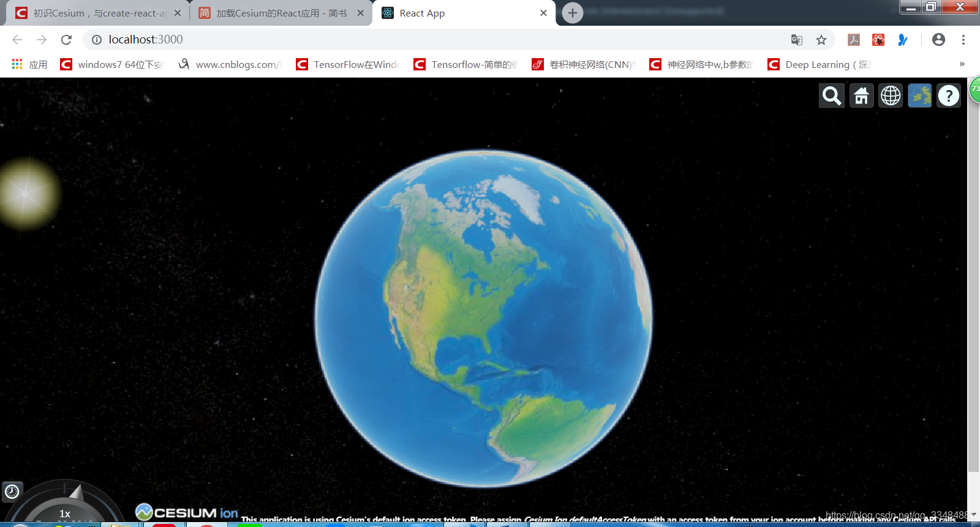Open the base layer imagery picker
The height and width of the screenshot is (527, 980).
(x=920, y=95)
